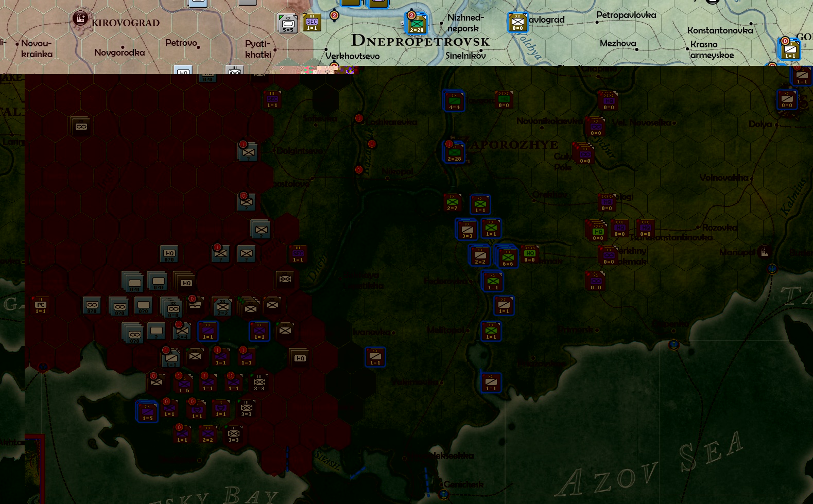Select the XXXX HQ 0=0 counter above Novonikolaevka
This screenshot has width=813, height=504.
pyautogui.click(x=609, y=101)
